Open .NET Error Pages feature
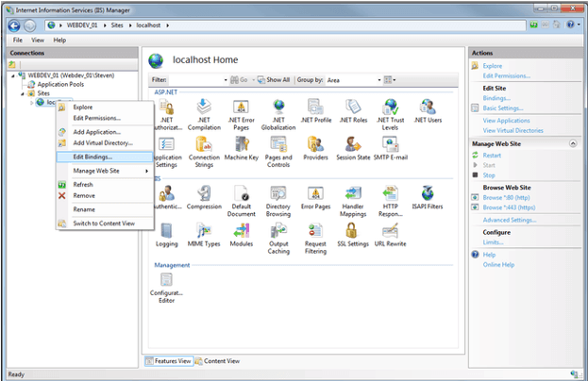 point(241,114)
